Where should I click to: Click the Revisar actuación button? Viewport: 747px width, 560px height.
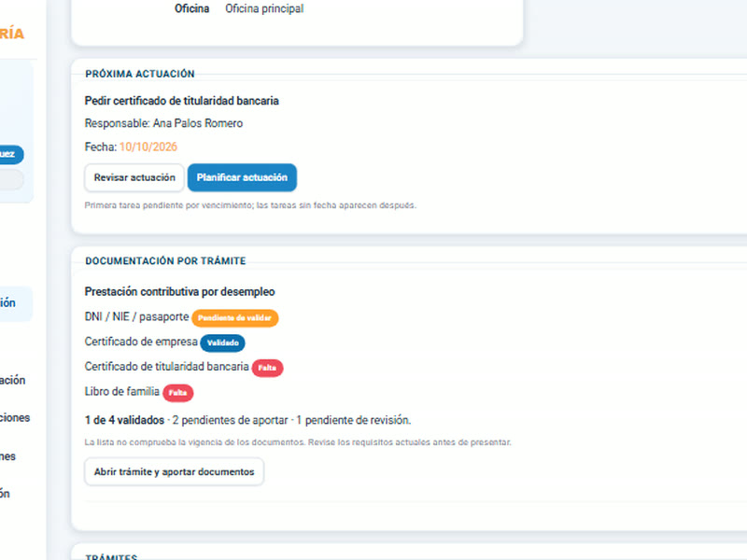tap(134, 177)
